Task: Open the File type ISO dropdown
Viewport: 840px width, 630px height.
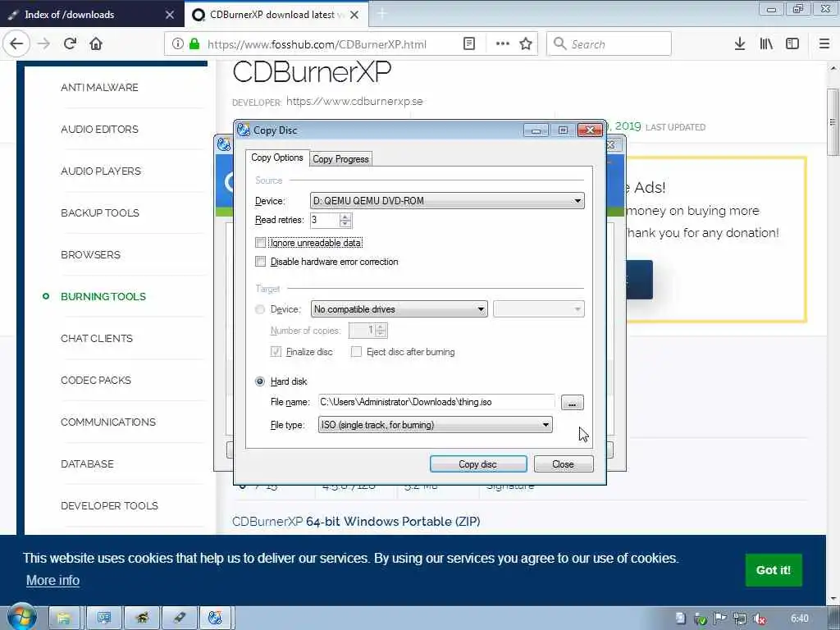Action: coord(435,425)
